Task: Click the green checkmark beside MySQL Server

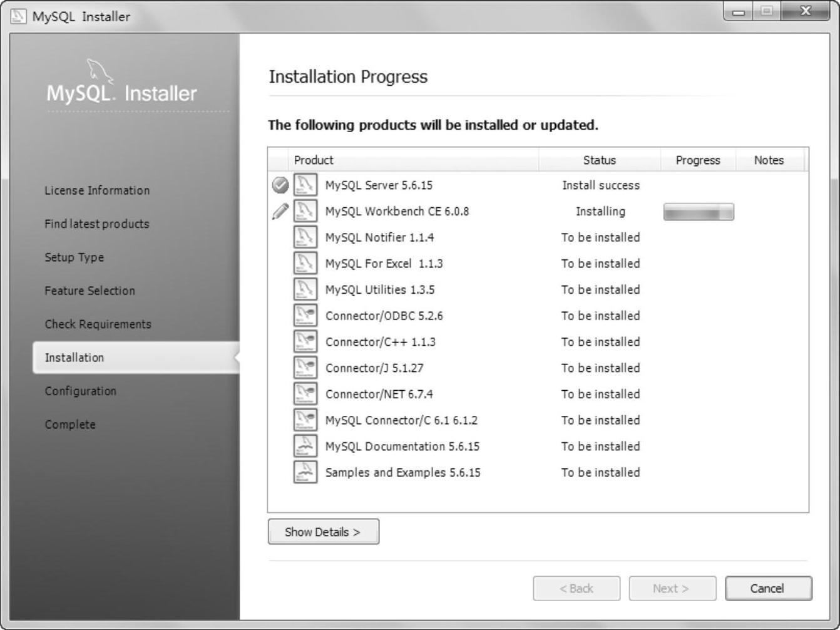Action: pos(280,185)
